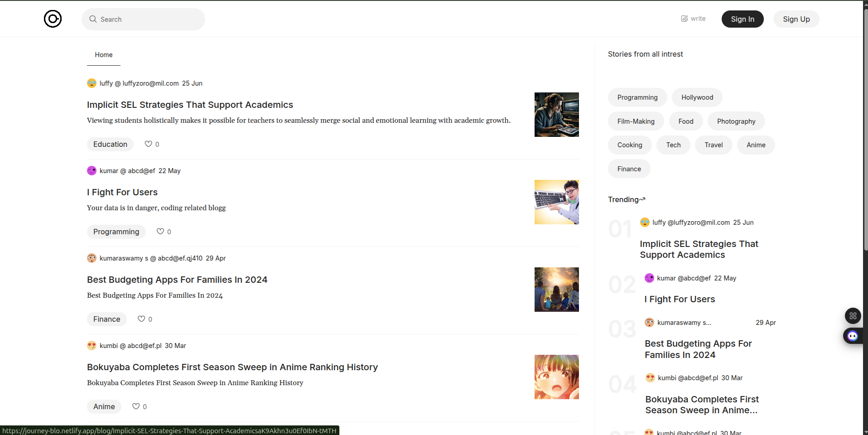The height and width of the screenshot is (435, 868).
Task: Open the Film-Making topic chip
Action: (636, 121)
